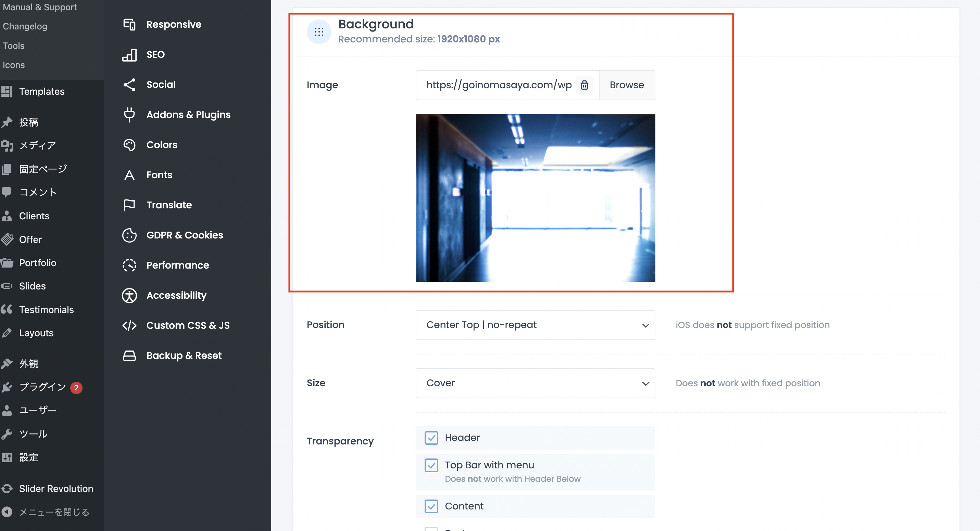
Task: Expand the Position dropdown menu
Action: (x=535, y=324)
